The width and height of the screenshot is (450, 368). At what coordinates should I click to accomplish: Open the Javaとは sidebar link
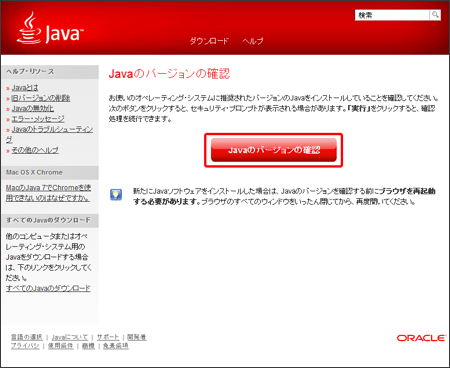coord(25,88)
